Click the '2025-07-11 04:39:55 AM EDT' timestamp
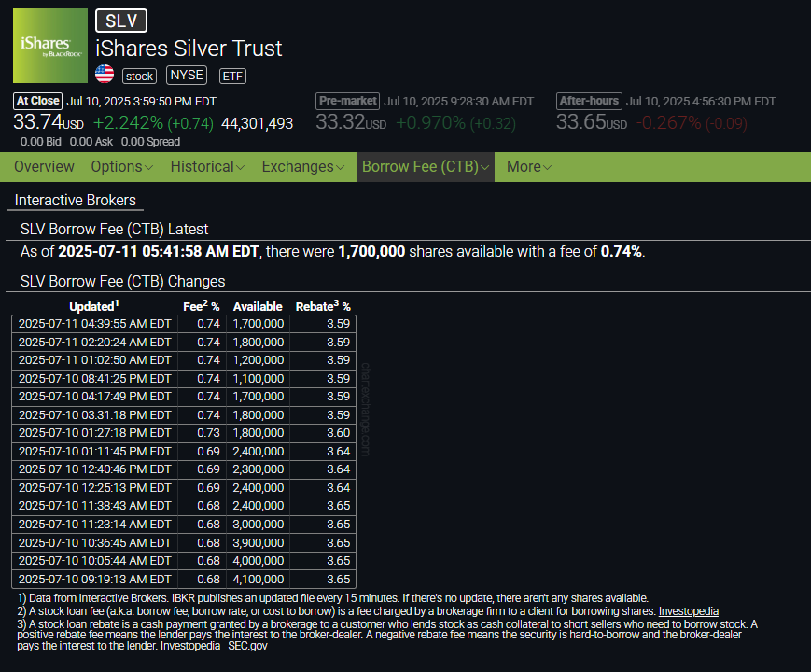Viewport: 811px width, 672px height. point(94,324)
